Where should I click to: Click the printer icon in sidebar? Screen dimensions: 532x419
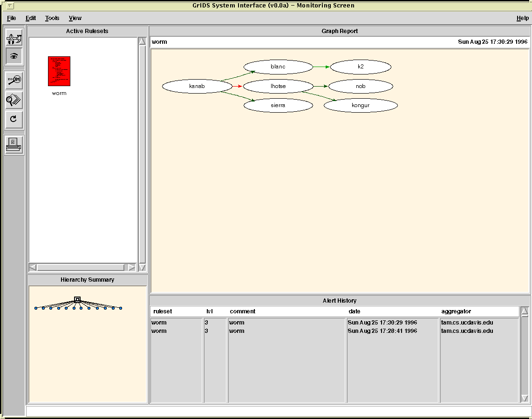[x=14, y=145]
